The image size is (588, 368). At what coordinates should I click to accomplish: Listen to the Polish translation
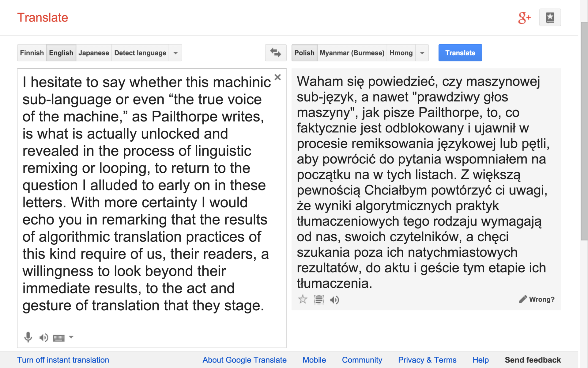[334, 300]
